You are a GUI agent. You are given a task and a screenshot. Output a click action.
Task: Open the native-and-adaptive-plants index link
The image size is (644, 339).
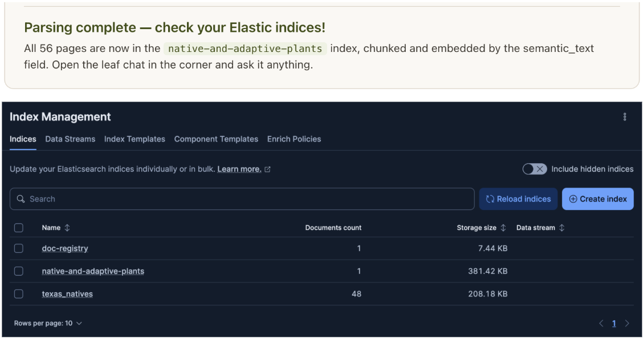[x=93, y=271]
